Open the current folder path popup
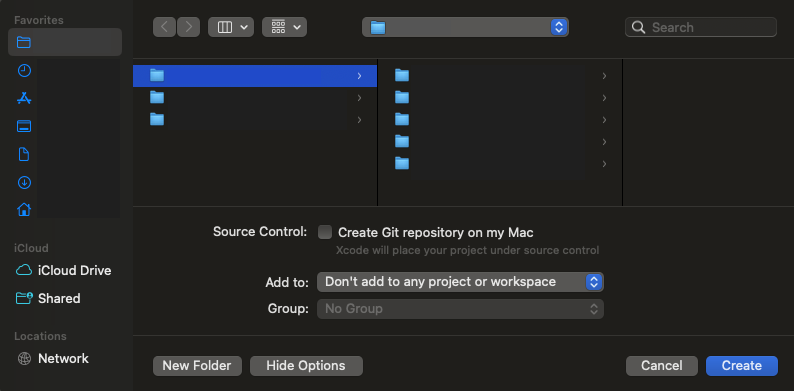This screenshot has height=391, width=794. pyautogui.click(x=465, y=27)
